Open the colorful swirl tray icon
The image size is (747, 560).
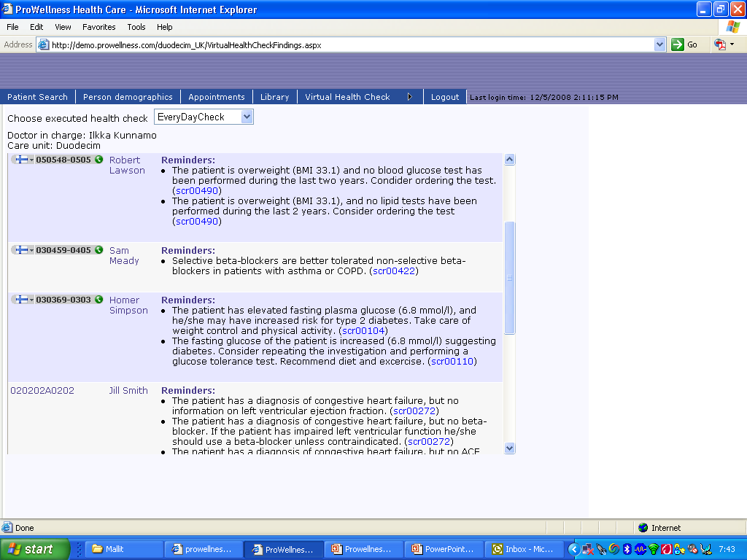[x=614, y=549]
